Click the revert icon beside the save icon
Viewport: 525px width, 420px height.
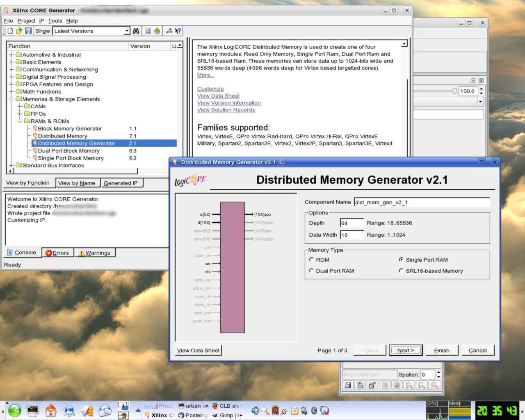360,385
